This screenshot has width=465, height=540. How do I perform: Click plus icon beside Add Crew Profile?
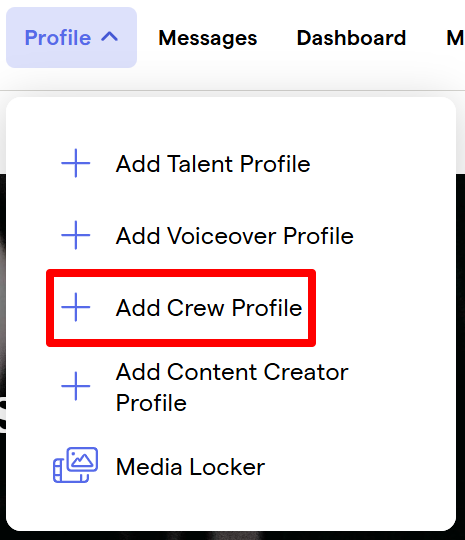coord(76,307)
